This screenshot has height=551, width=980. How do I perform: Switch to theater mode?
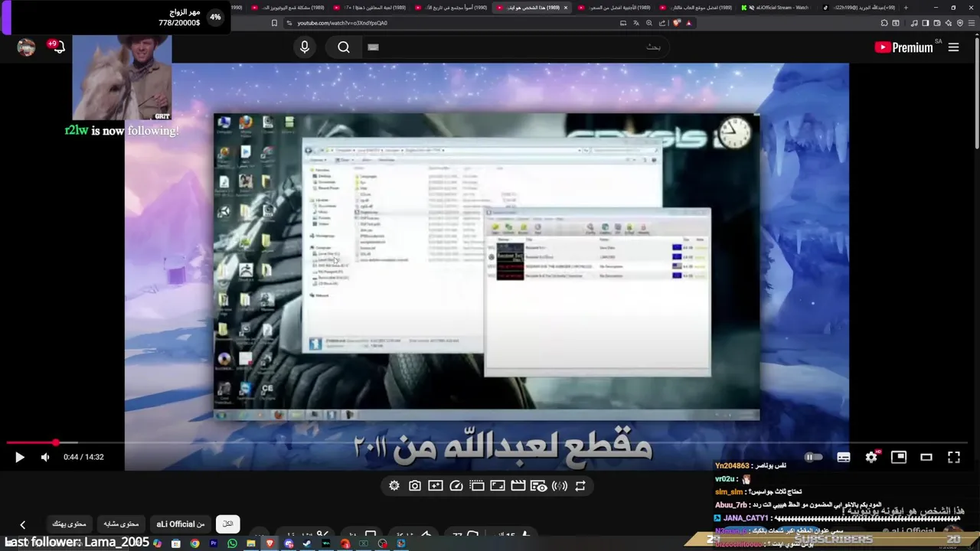tap(926, 458)
